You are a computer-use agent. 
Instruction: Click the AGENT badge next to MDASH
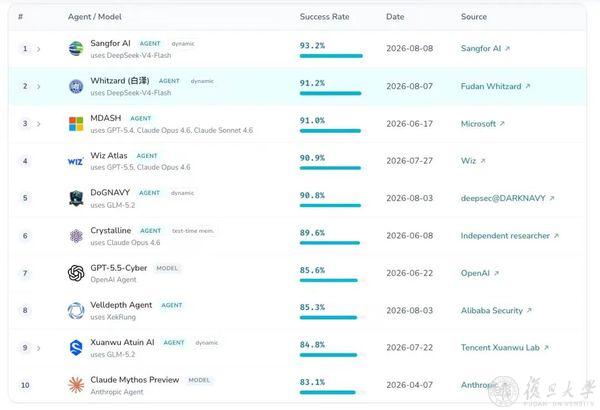(140, 118)
